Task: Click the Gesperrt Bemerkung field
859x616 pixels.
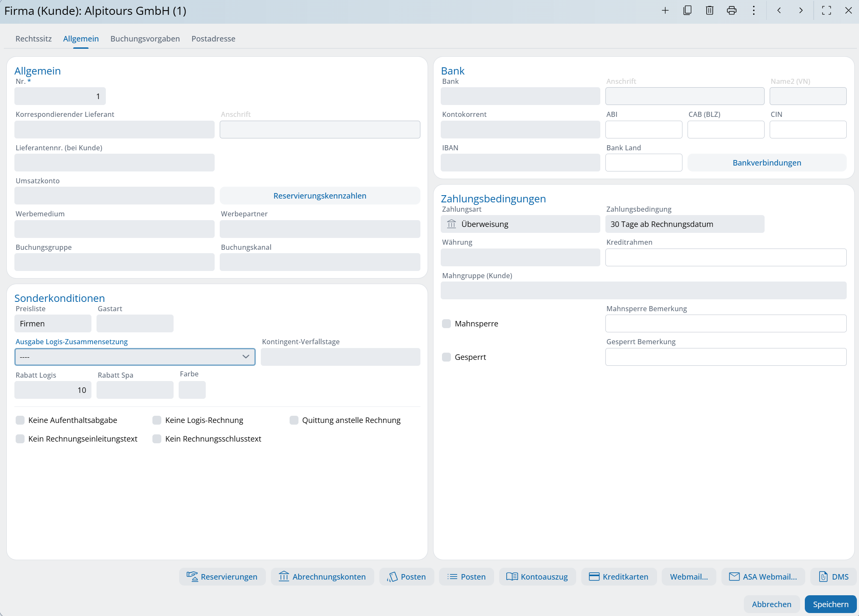Action: click(x=726, y=357)
